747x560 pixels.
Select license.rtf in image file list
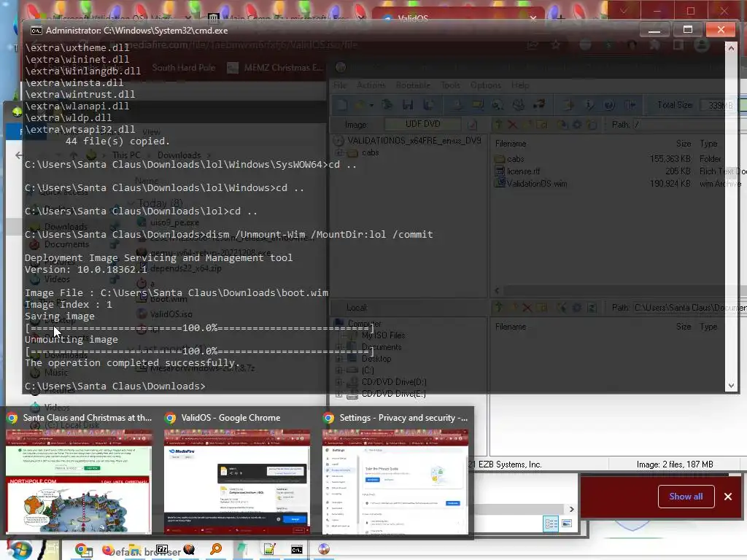(x=517, y=171)
